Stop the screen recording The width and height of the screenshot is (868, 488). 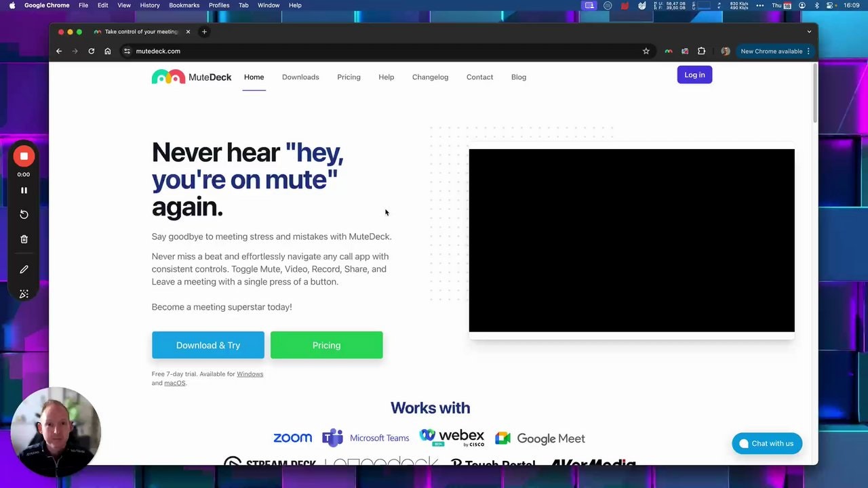(x=24, y=156)
